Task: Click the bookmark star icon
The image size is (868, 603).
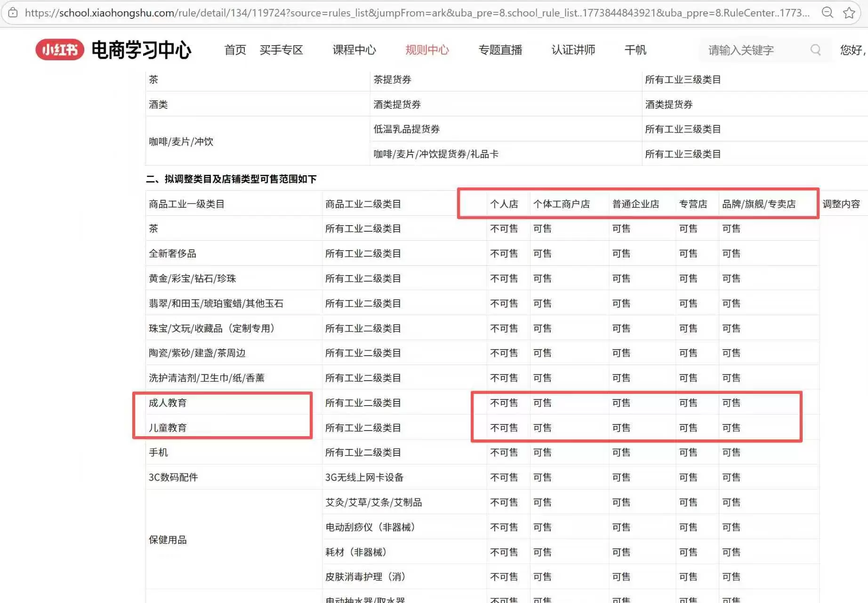Action: (851, 13)
